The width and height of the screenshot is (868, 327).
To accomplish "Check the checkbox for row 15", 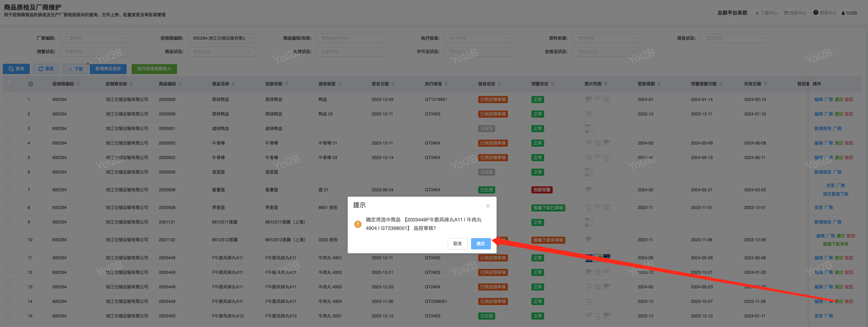I will pos(9,315).
